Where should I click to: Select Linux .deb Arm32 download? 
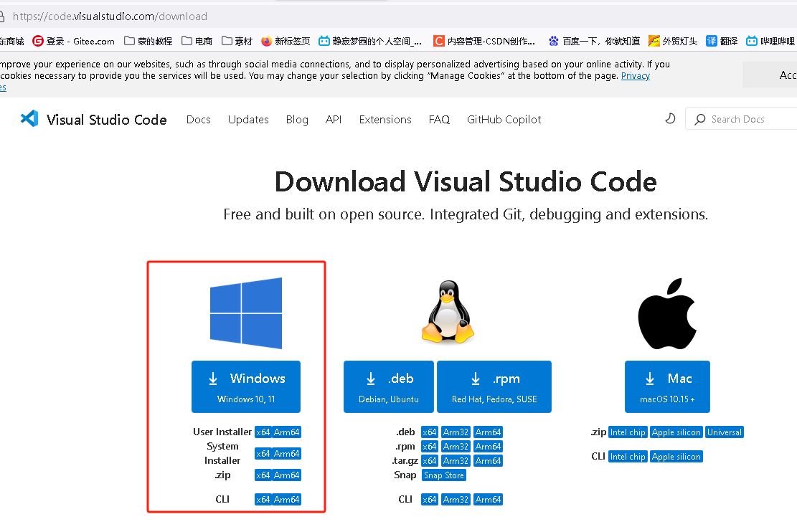[x=456, y=432]
